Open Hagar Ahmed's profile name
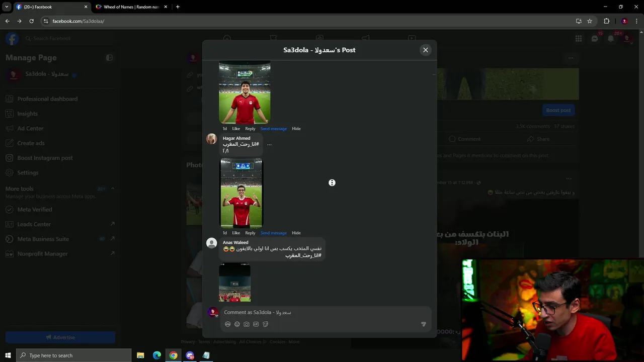644x362 pixels. point(236,138)
